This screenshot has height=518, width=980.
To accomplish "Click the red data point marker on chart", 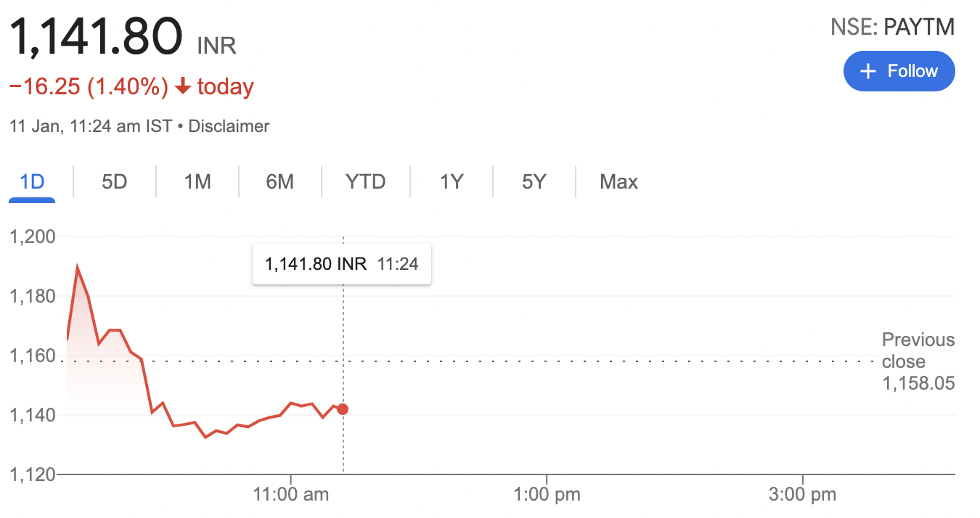I will click(343, 409).
